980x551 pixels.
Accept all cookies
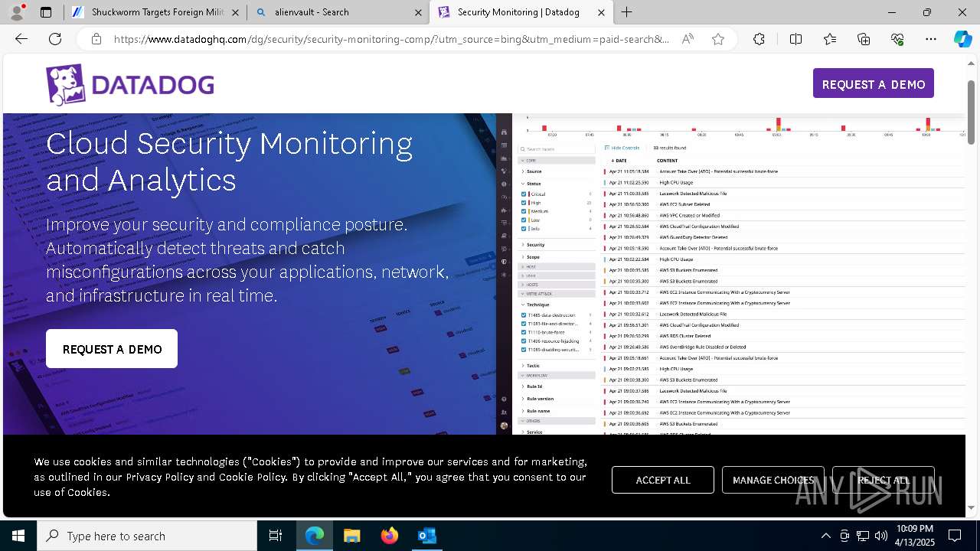pos(663,480)
